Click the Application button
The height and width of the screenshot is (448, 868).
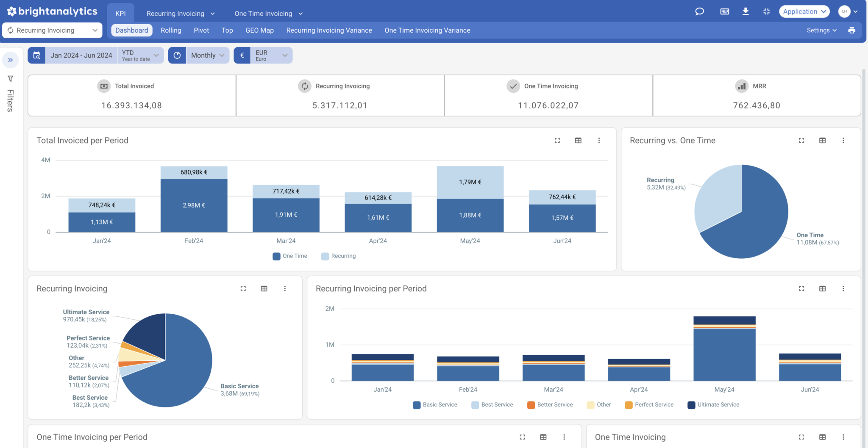[804, 11]
